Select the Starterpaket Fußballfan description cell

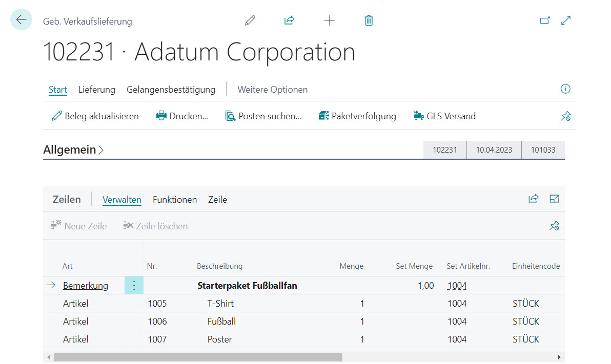pos(247,286)
